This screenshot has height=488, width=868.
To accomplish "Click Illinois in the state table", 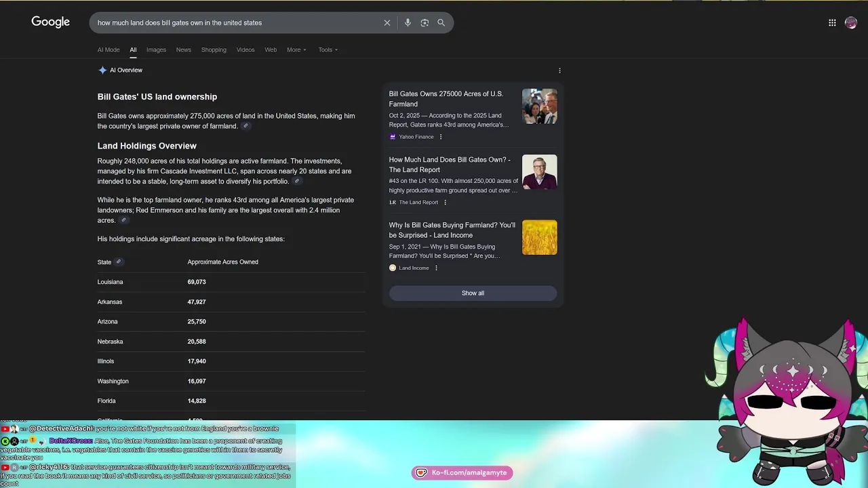I will (x=106, y=361).
